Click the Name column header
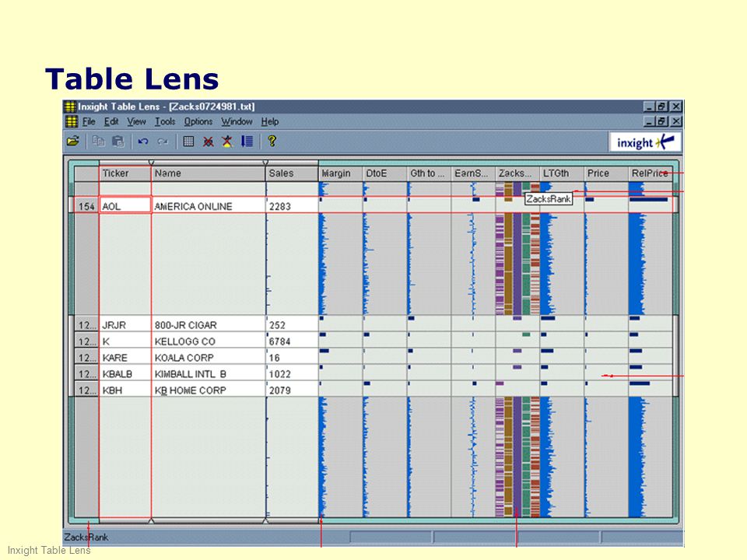 pyautogui.click(x=209, y=173)
